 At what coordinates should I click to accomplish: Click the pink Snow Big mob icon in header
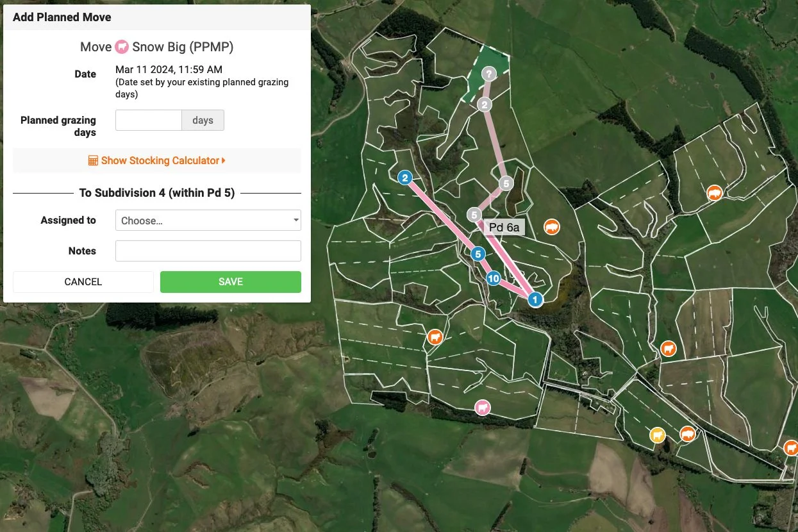coord(122,47)
